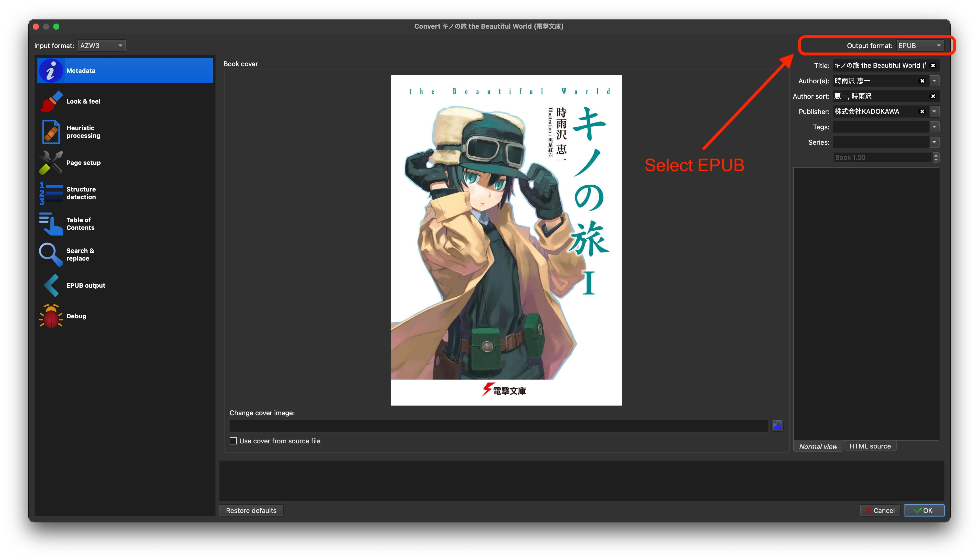Browse for a new cover image file

777,426
